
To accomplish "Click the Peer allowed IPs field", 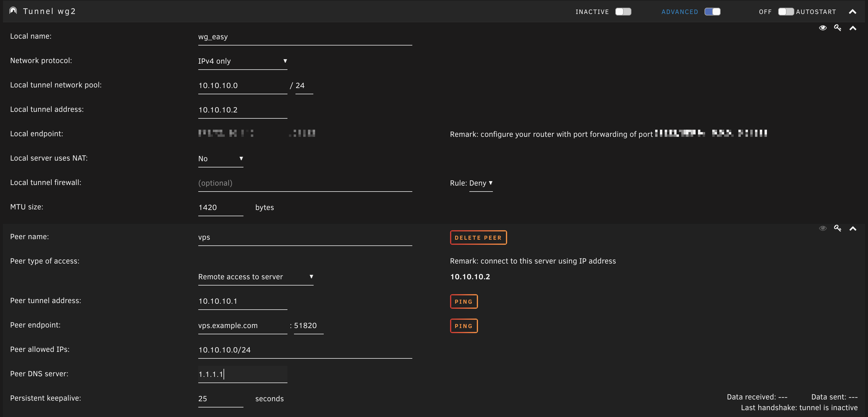I will pyautogui.click(x=305, y=350).
